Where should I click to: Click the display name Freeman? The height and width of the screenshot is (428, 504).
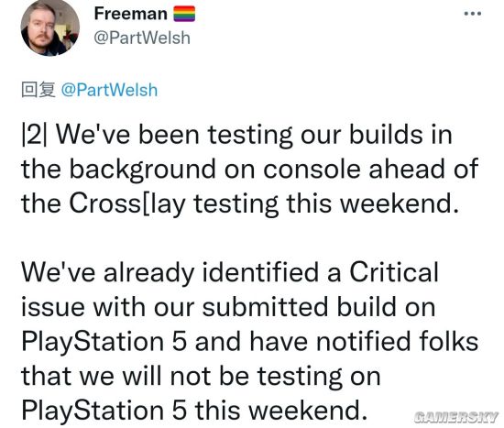coord(131,14)
